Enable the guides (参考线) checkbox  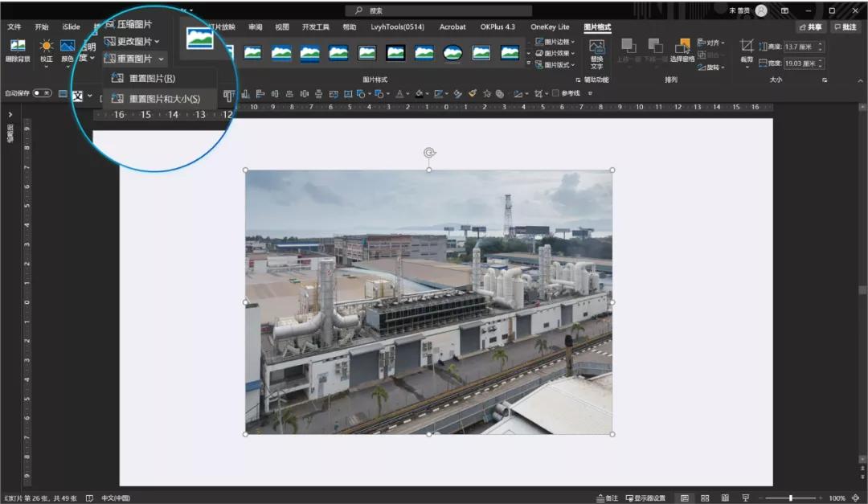[555, 93]
